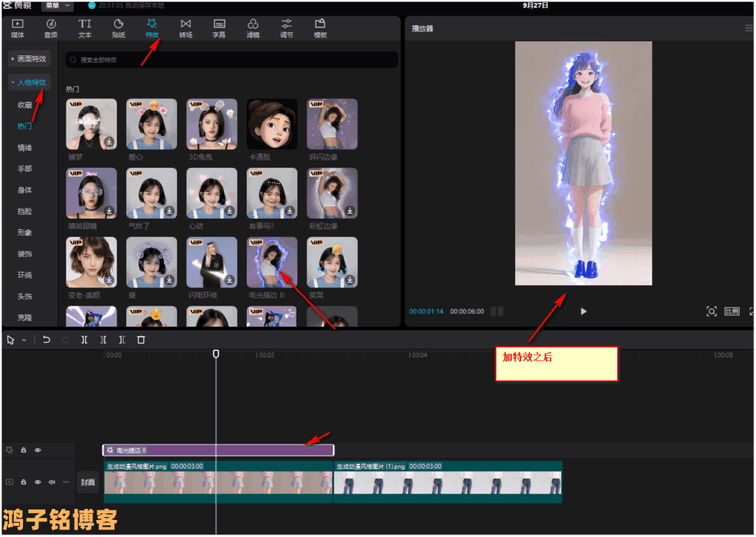Screen dimensions: 756x537
Task: Select the 电光描边 II effect thumbnail
Action: 272,262
